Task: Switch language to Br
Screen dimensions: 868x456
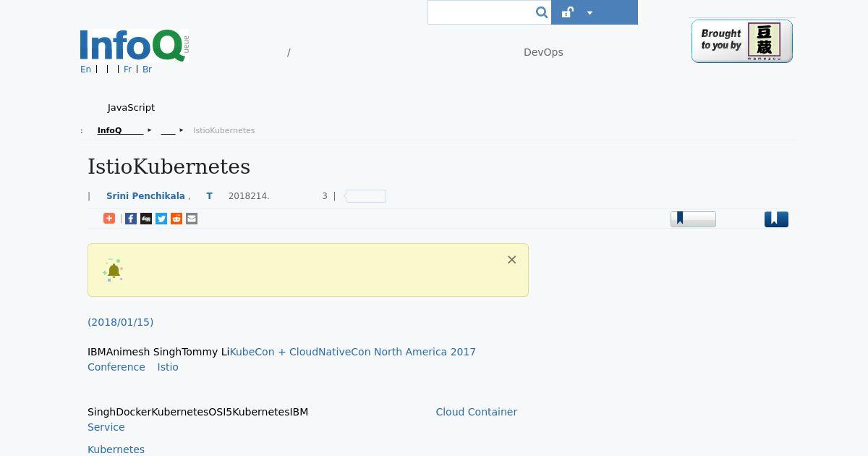Action: [147, 69]
